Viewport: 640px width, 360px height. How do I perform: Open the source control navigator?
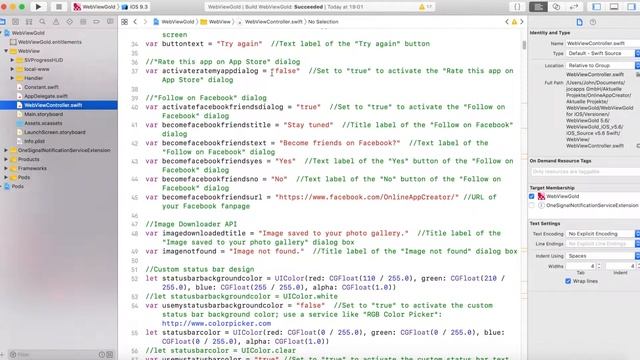(x=16, y=22)
